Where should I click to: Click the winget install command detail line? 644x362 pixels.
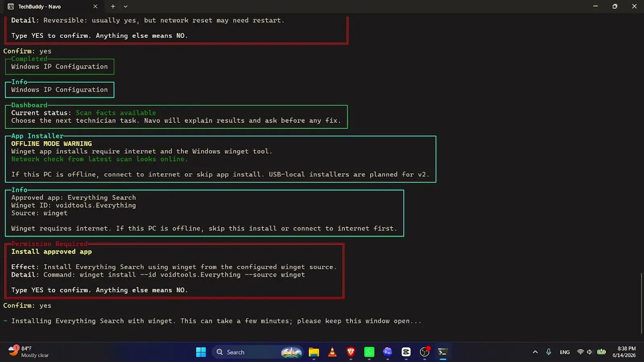(x=158, y=275)
